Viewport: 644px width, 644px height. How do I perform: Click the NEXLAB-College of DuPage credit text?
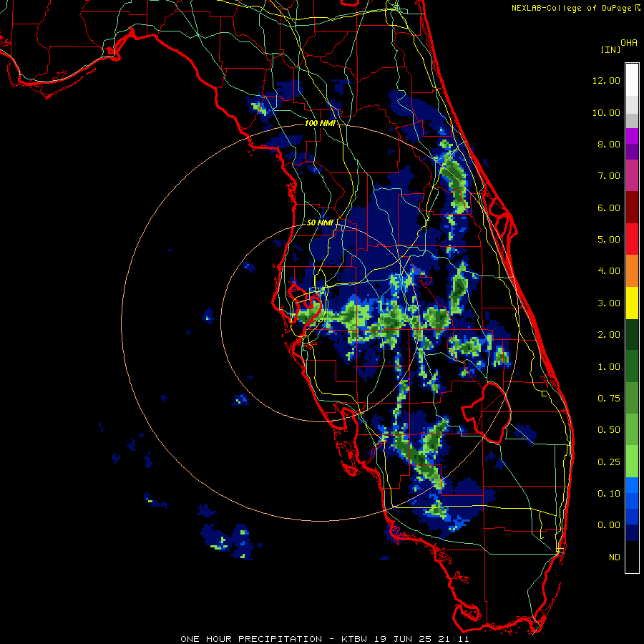point(572,8)
